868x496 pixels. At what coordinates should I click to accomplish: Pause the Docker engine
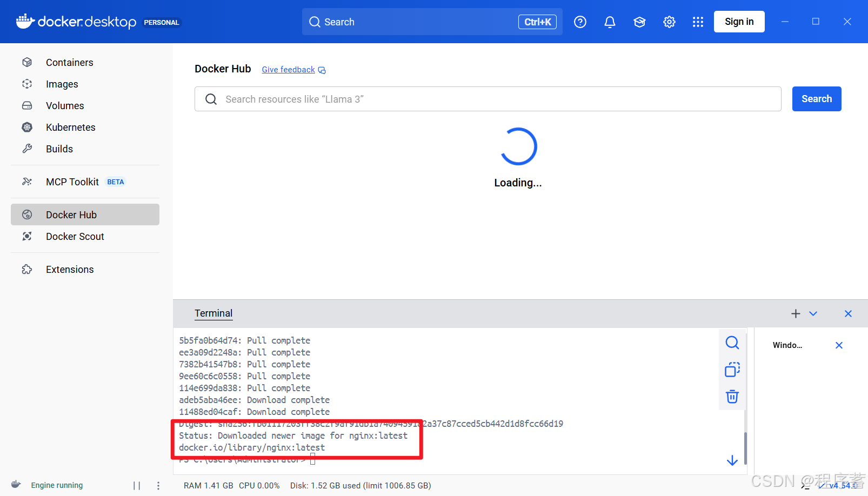point(137,486)
